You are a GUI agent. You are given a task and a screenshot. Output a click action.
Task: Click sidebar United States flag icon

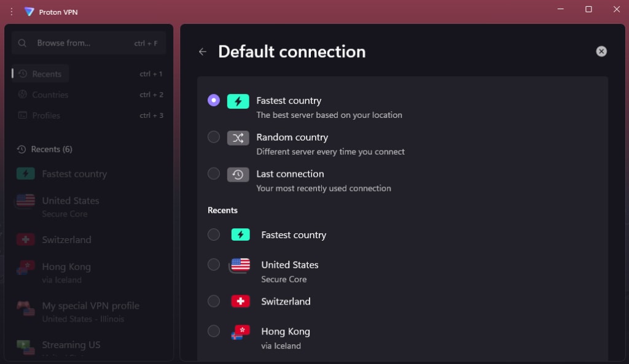26,200
